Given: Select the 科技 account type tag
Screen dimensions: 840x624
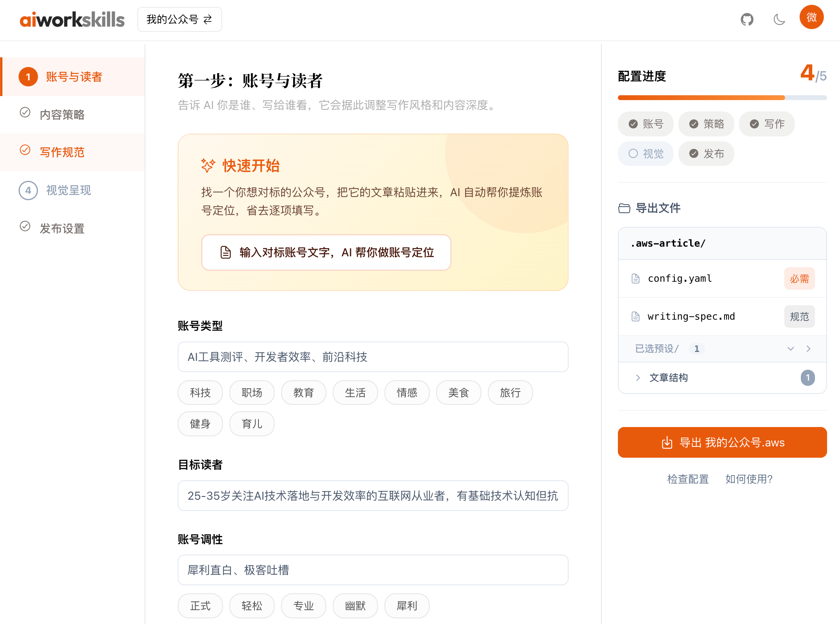Looking at the screenshot, I should tap(200, 393).
